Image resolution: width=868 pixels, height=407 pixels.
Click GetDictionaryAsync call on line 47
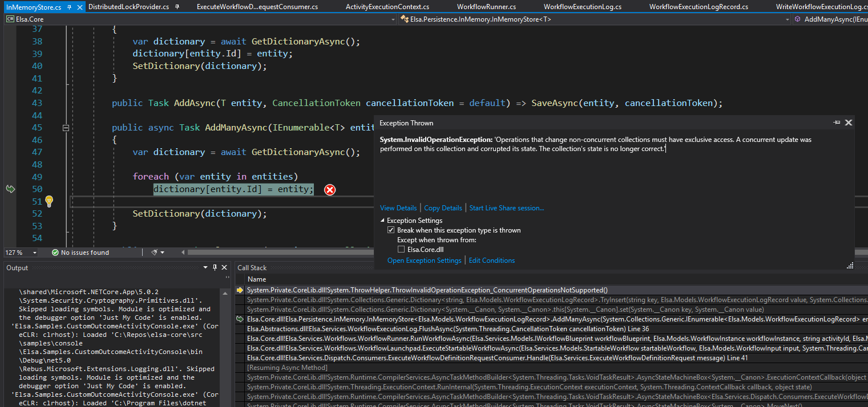pos(306,152)
